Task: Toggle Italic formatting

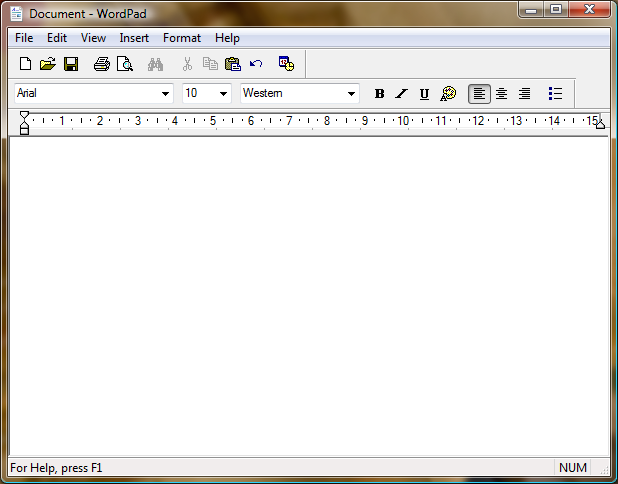Action: coord(401,93)
